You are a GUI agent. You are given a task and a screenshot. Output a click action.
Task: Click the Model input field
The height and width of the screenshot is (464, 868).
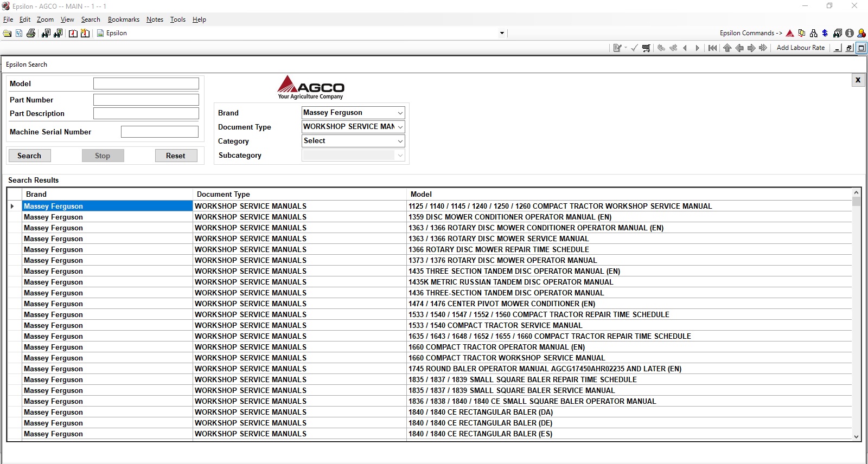tap(146, 83)
